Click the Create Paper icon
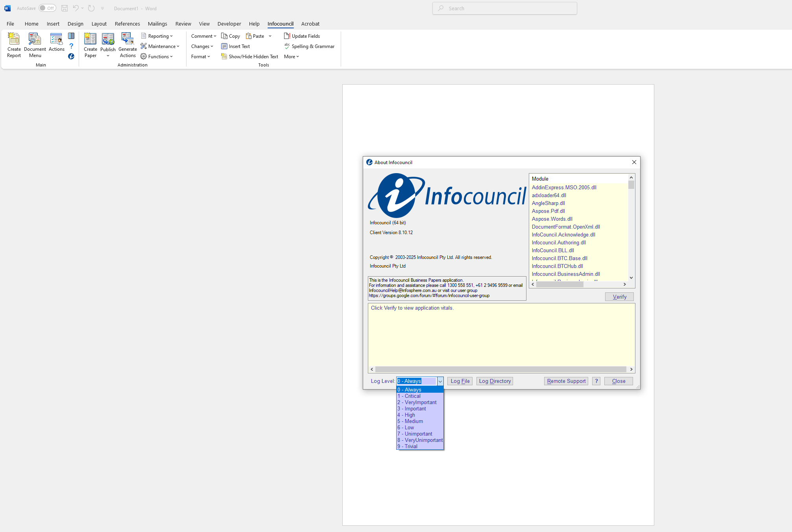This screenshot has height=532, width=792. pyautogui.click(x=90, y=45)
